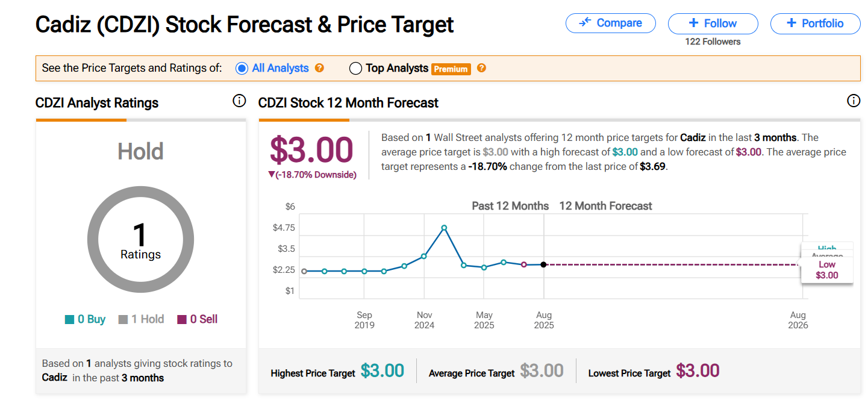868x412 pixels.
Task: Click the info icon beside 12 Month Forecast
Action: pyautogui.click(x=854, y=101)
